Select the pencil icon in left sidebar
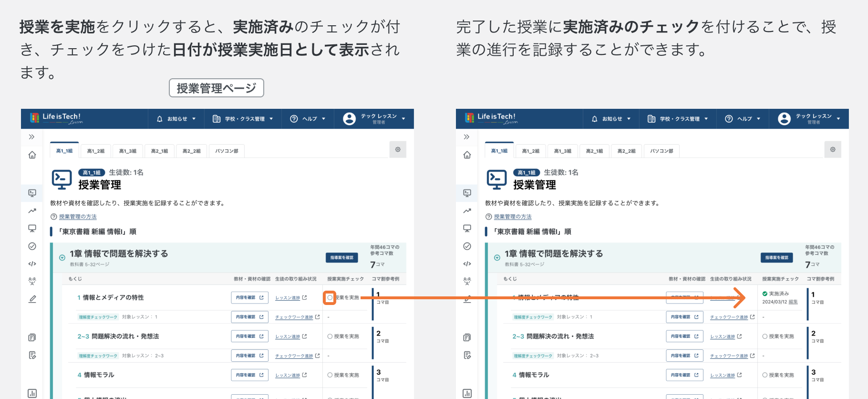This screenshot has height=399, width=868. pyautogui.click(x=32, y=299)
